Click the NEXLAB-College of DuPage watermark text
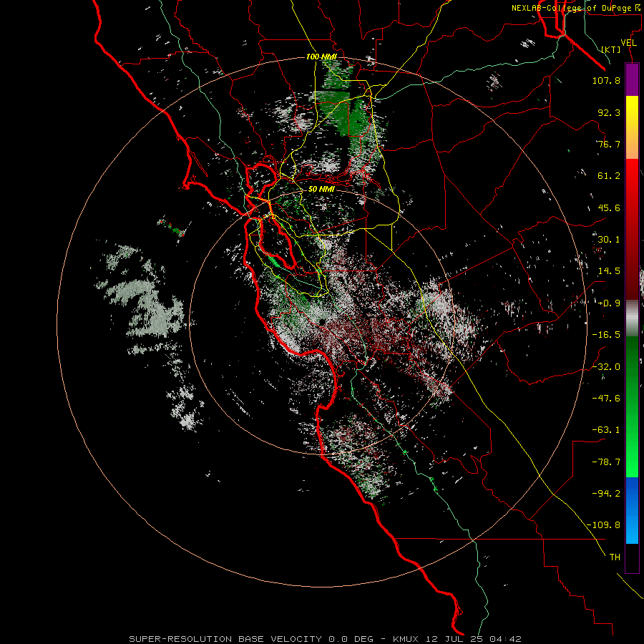Viewport: 644px width, 644px height. point(576,8)
